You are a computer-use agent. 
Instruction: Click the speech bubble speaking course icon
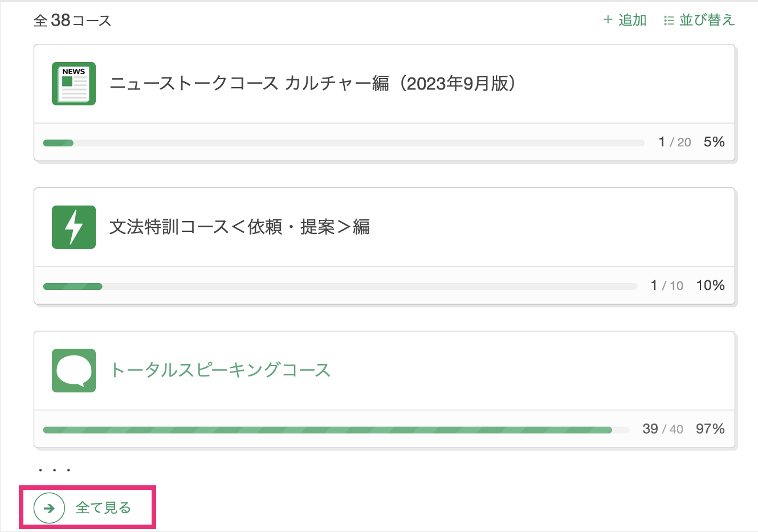(x=74, y=371)
